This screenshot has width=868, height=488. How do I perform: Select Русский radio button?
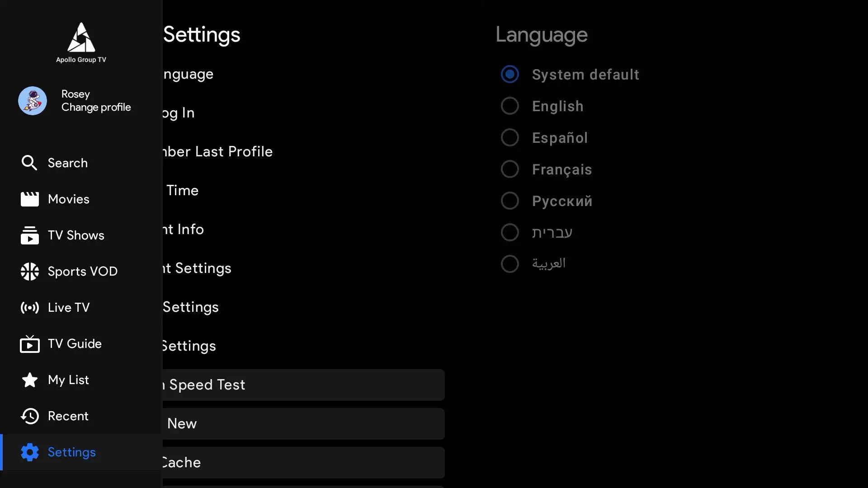(x=509, y=201)
